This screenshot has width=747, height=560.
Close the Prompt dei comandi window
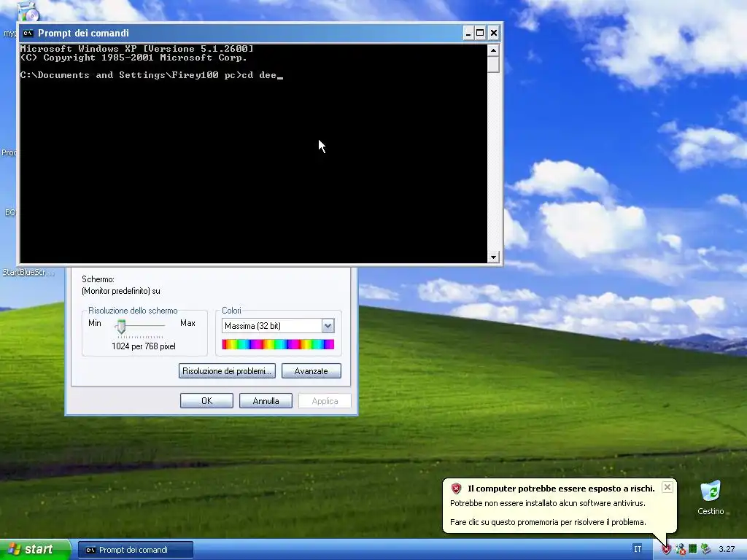point(494,33)
